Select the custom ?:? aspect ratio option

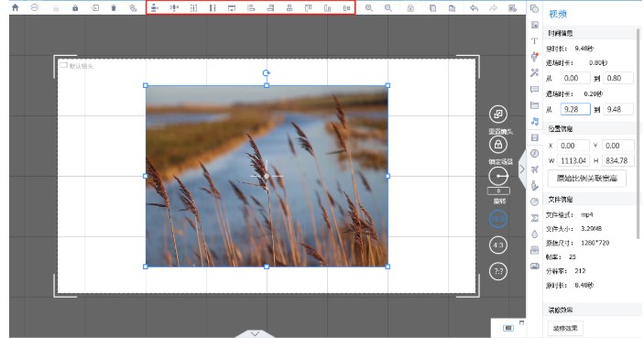[498, 271]
